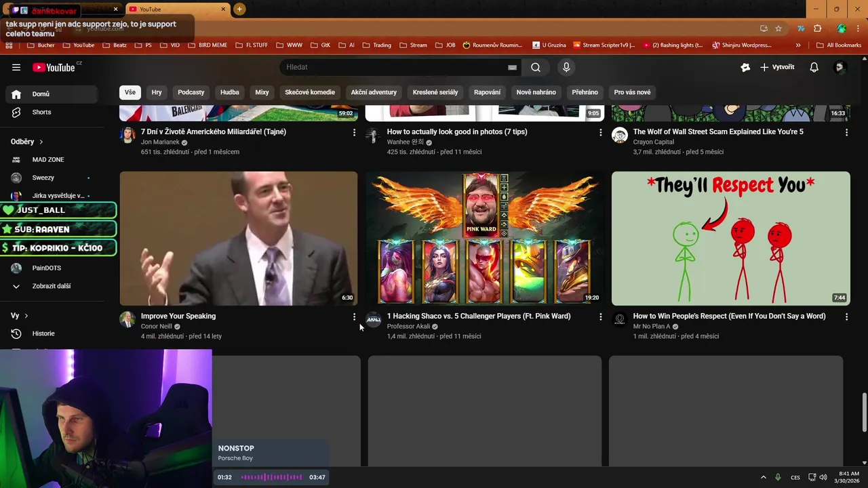Select the Hudba filter chip
Viewport: 868px width, 488px height.
pyautogui.click(x=230, y=92)
